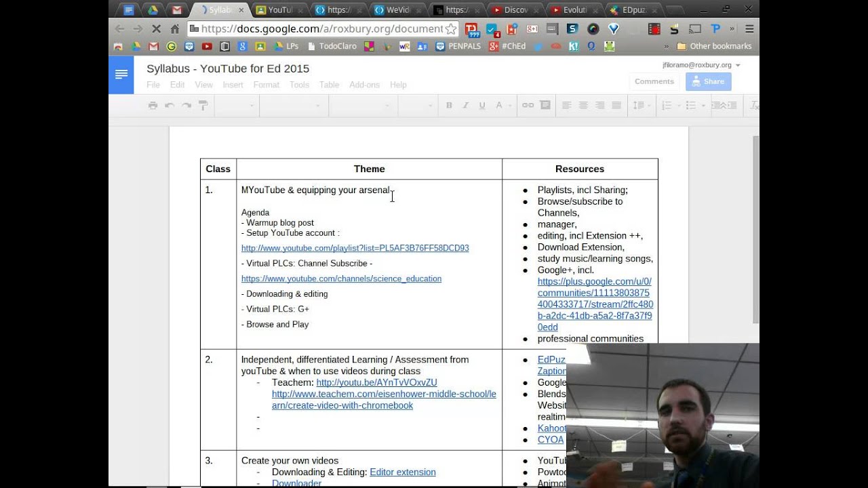
Task: Open the Format menu
Action: (267, 85)
